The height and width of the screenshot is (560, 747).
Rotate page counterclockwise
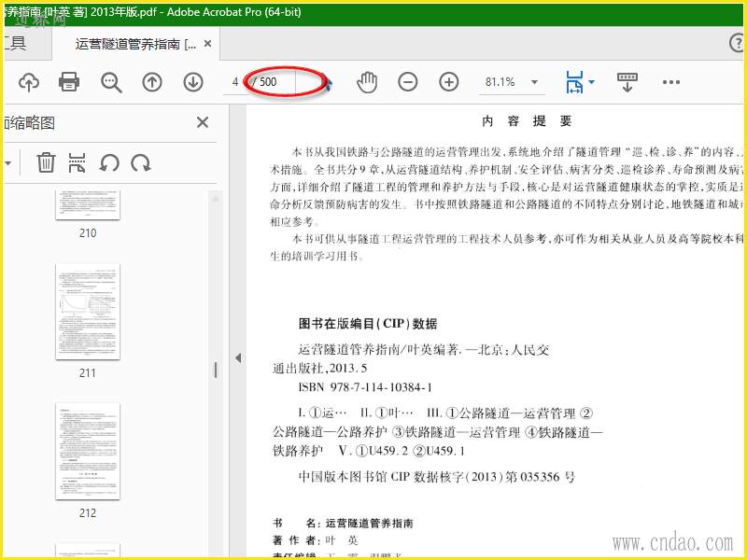pos(109,162)
